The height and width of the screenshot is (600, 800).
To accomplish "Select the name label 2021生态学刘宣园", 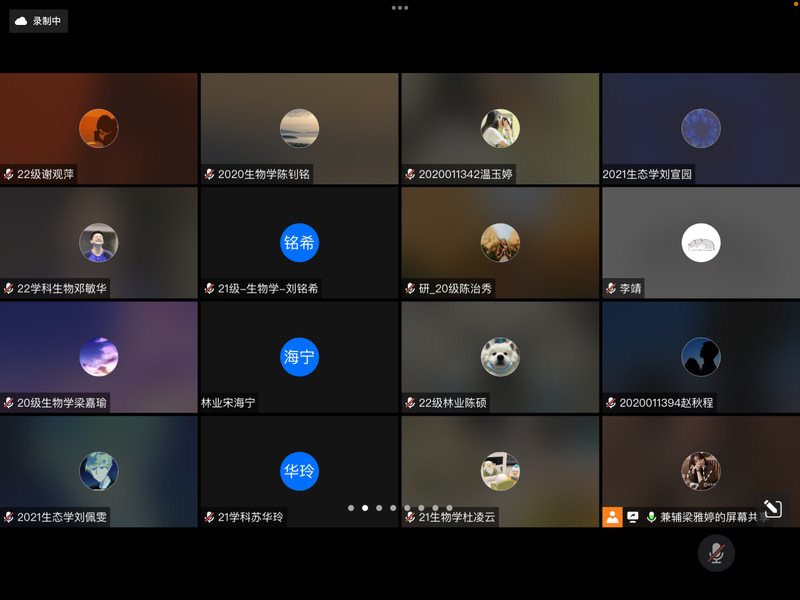I will click(647, 174).
